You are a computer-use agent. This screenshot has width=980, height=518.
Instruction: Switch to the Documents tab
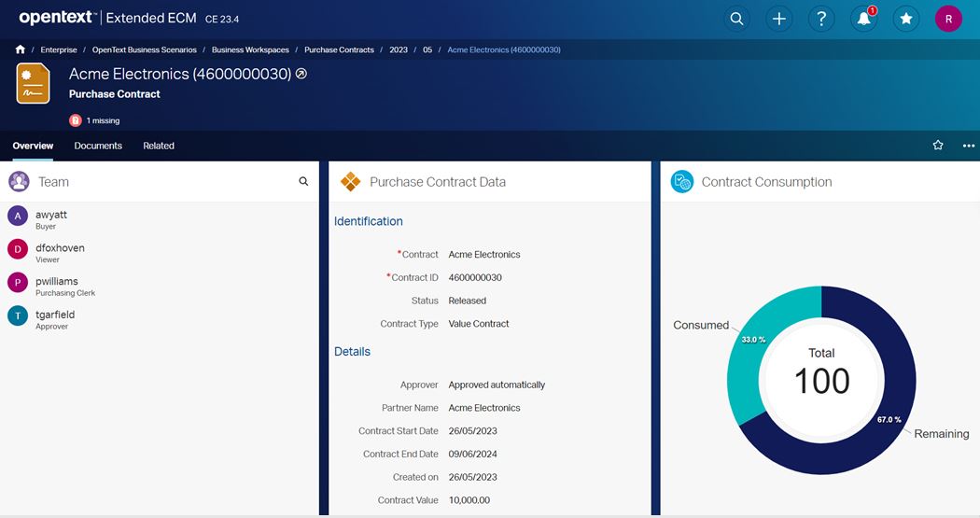(98, 146)
